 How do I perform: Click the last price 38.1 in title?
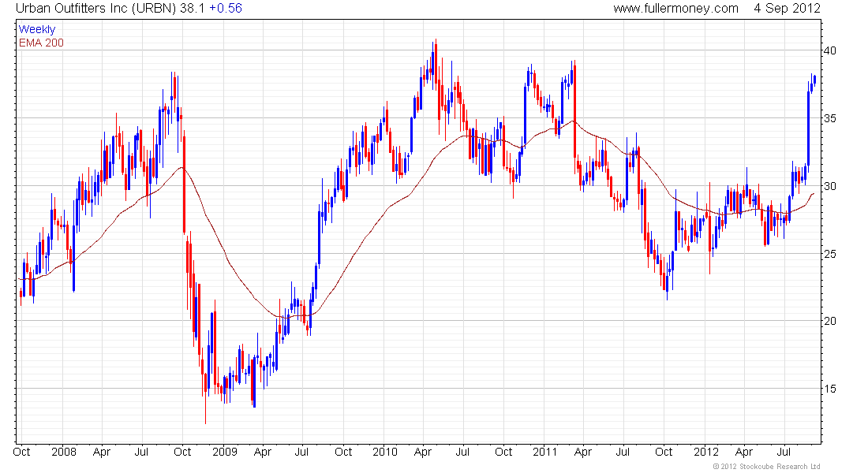[x=193, y=9]
